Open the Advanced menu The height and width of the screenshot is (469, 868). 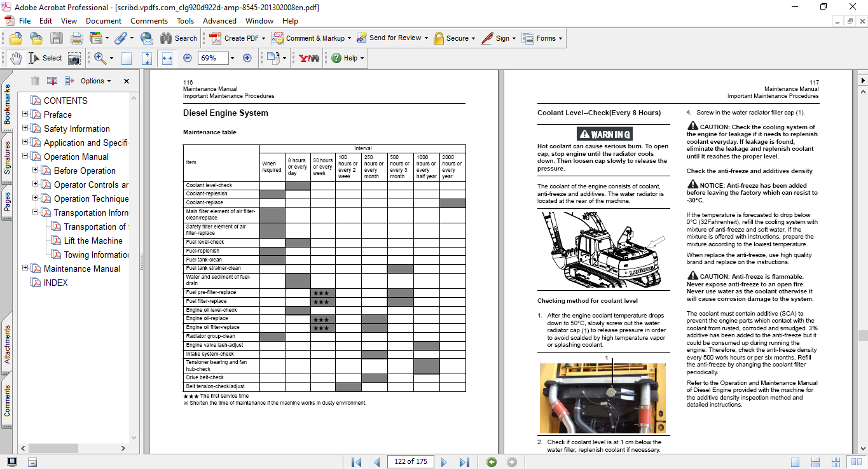point(219,21)
